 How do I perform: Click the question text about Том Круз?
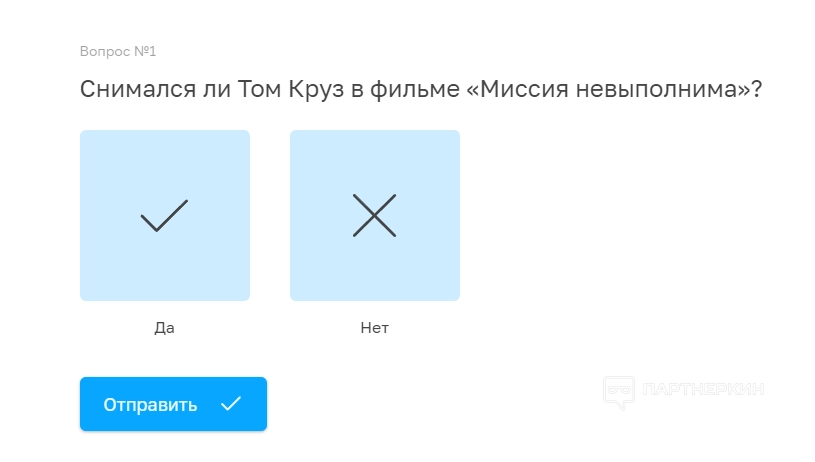coord(421,89)
